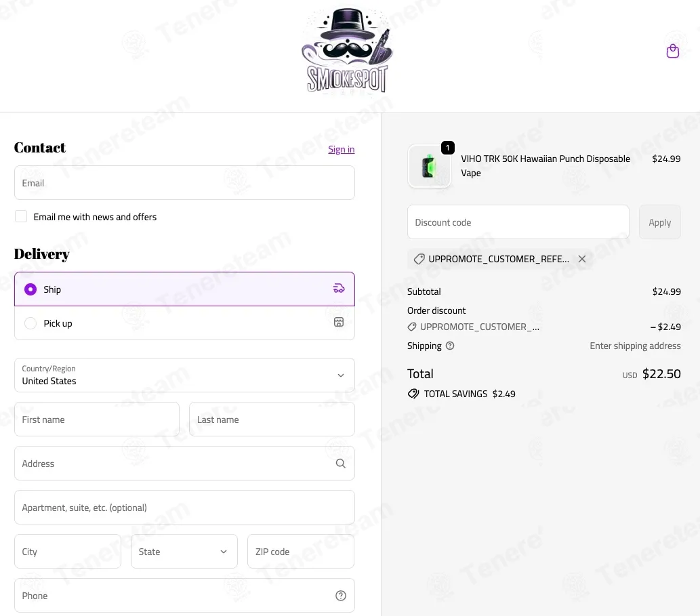Click the help icon in Phone field
Image resolution: width=700 pixels, height=616 pixels.
pyautogui.click(x=341, y=596)
